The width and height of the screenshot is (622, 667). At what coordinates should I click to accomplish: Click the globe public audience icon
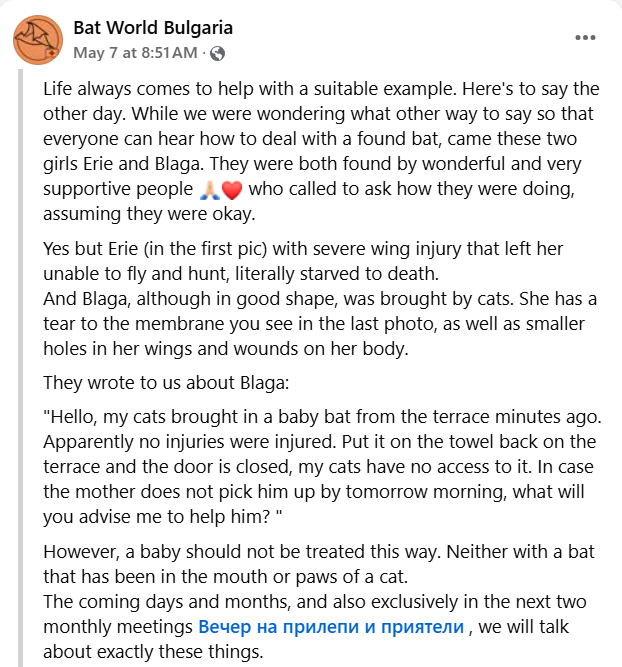point(218,54)
